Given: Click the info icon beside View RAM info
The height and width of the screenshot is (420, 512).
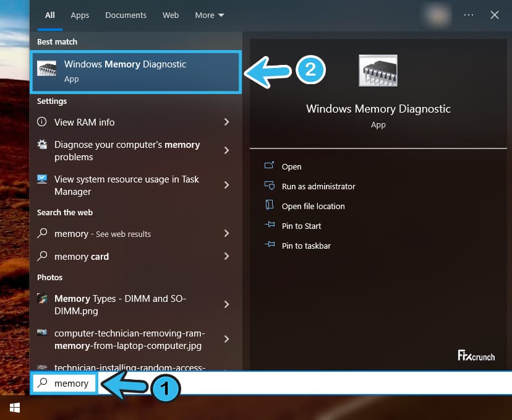Looking at the screenshot, I should point(42,122).
